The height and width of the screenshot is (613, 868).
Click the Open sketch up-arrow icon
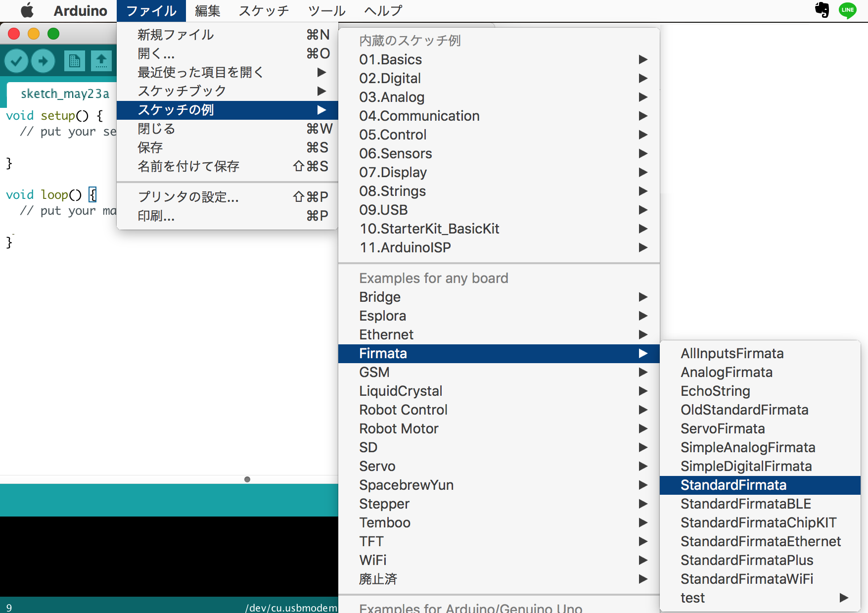[101, 61]
